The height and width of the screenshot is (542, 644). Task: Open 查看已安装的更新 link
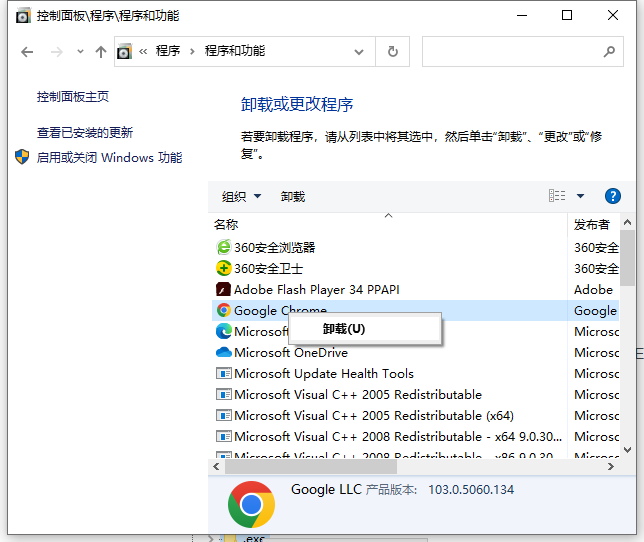point(85,133)
